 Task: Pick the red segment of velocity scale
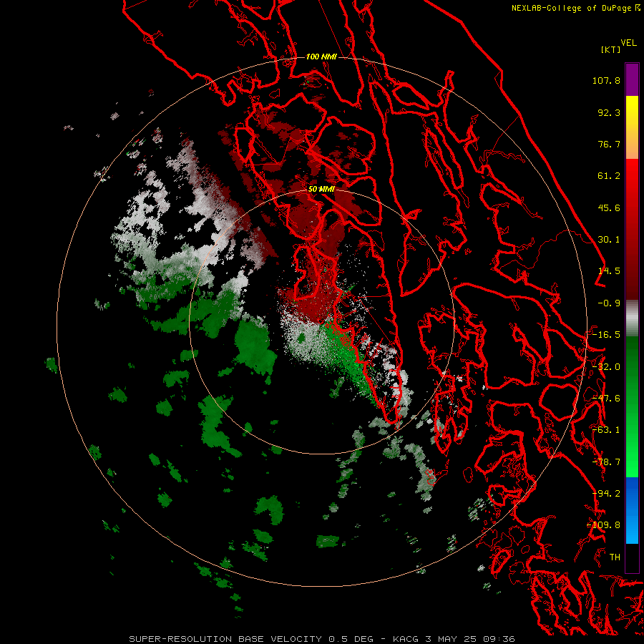(x=632, y=229)
